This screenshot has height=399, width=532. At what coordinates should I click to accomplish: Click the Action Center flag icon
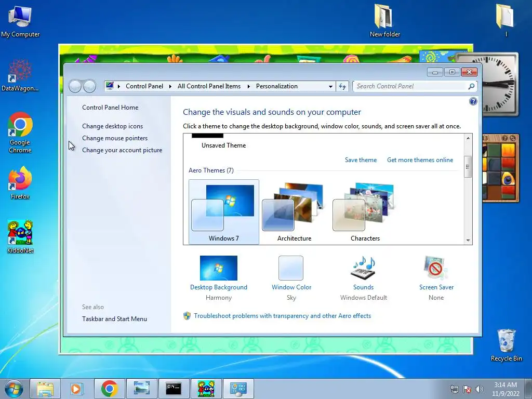[x=467, y=389]
